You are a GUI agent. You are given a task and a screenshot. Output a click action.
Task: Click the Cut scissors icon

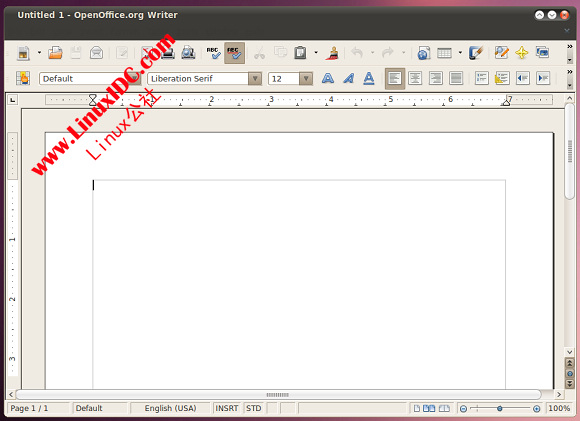(x=260, y=53)
